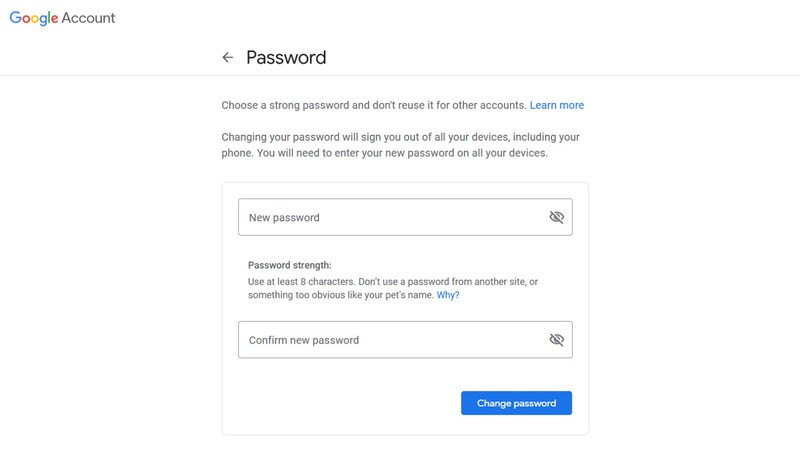Click the New password placeholder text

[x=284, y=218]
